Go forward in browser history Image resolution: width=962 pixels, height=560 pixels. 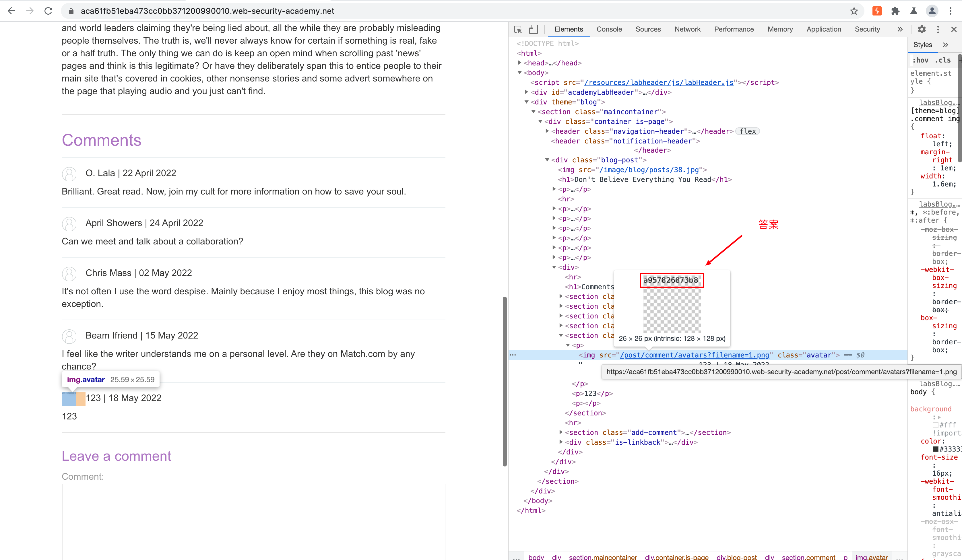click(x=30, y=11)
